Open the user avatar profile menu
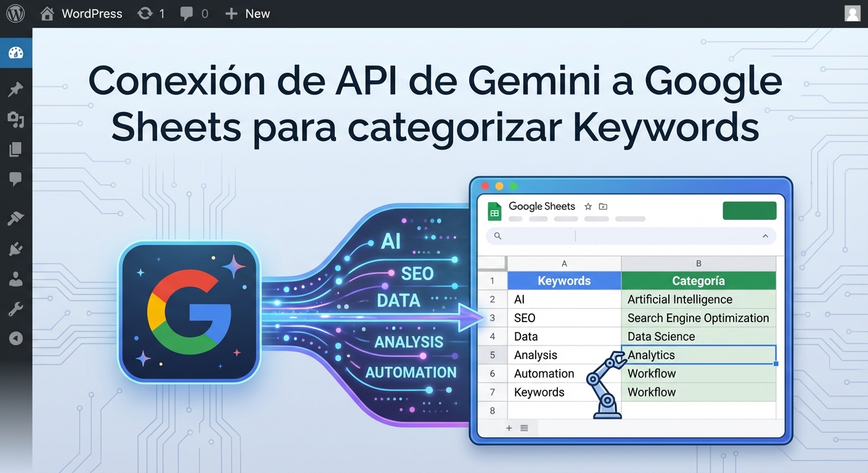The image size is (868, 473). (x=852, y=14)
